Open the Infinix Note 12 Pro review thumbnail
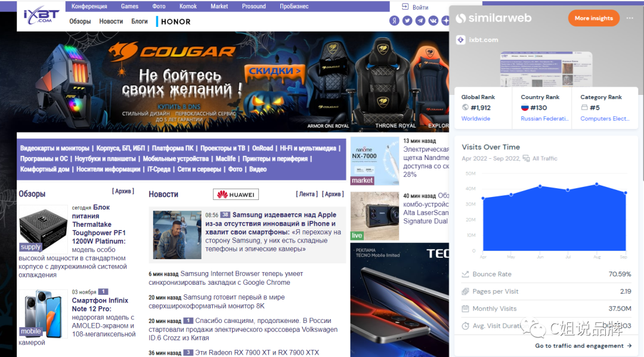This screenshot has height=357, width=644. coord(43,313)
